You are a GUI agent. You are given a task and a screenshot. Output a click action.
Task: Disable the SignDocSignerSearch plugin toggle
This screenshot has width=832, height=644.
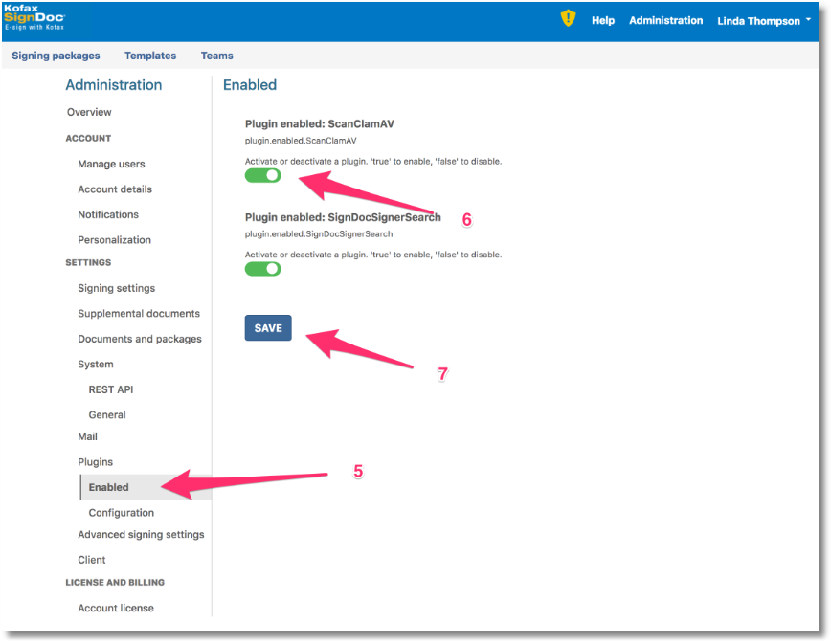tap(262, 269)
